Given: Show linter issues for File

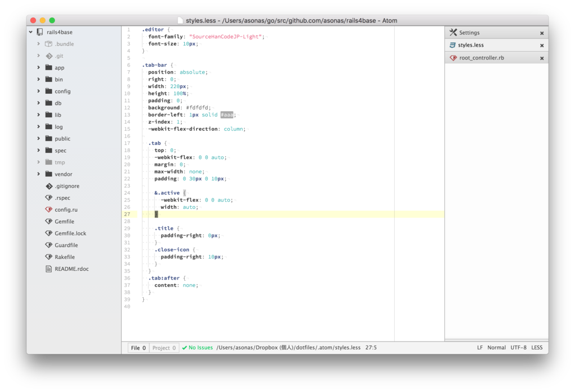Looking at the screenshot, I should pos(138,348).
